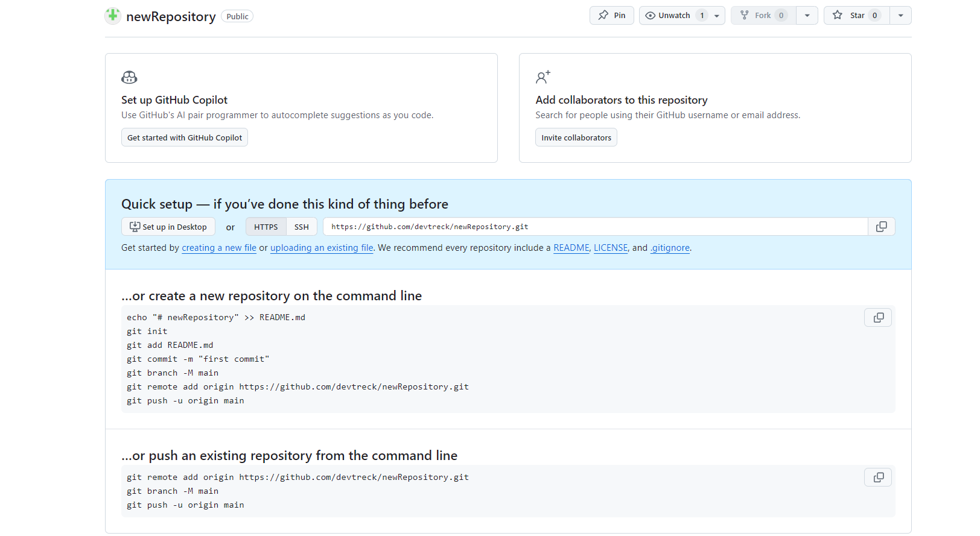Copy the push existing repository commands

[879, 478]
